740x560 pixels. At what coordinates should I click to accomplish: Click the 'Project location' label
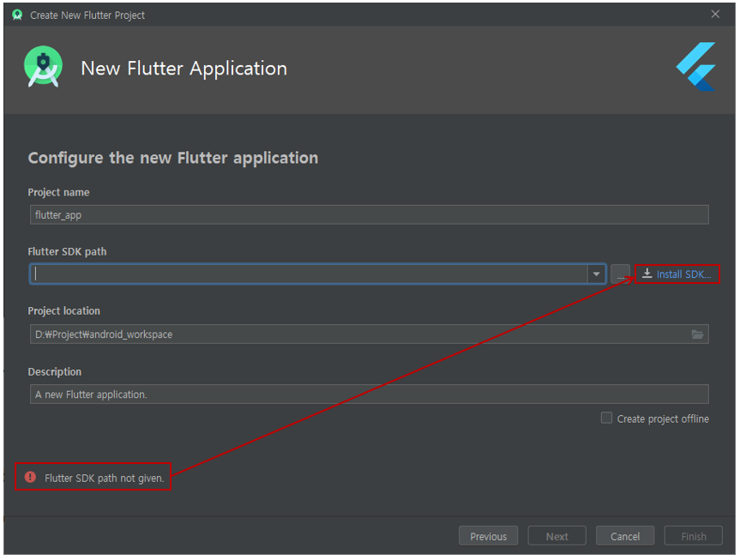[x=63, y=311]
